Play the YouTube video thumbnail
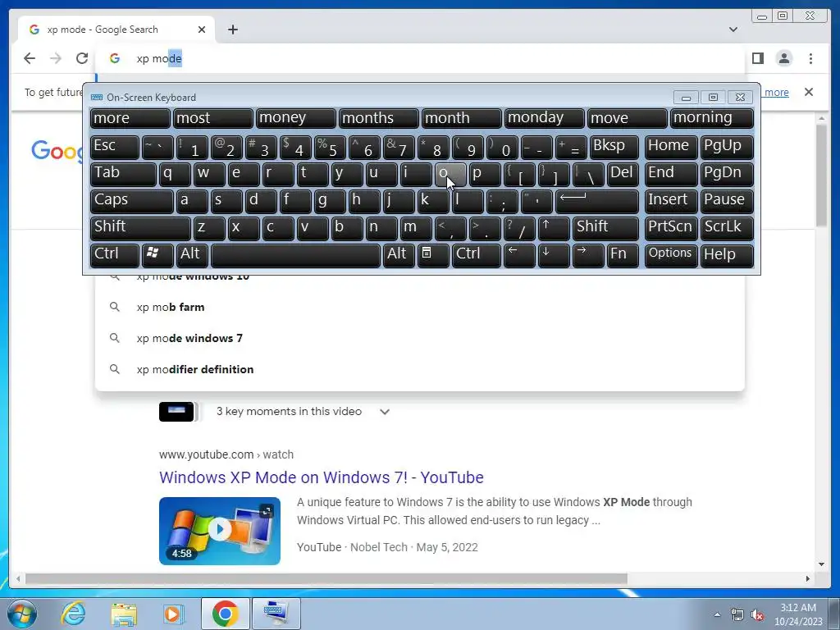840x630 pixels. (220, 531)
